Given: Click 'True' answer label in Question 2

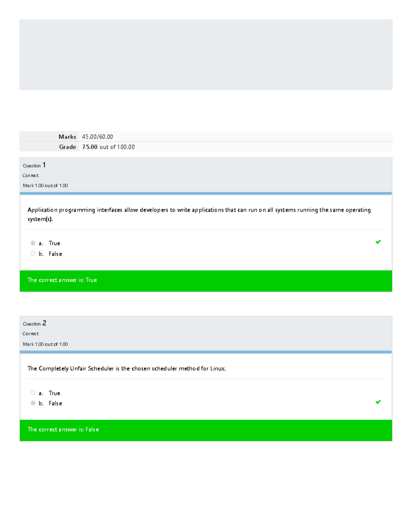Looking at the screenshot, I should pyautogui.click(x=54, y=393).
